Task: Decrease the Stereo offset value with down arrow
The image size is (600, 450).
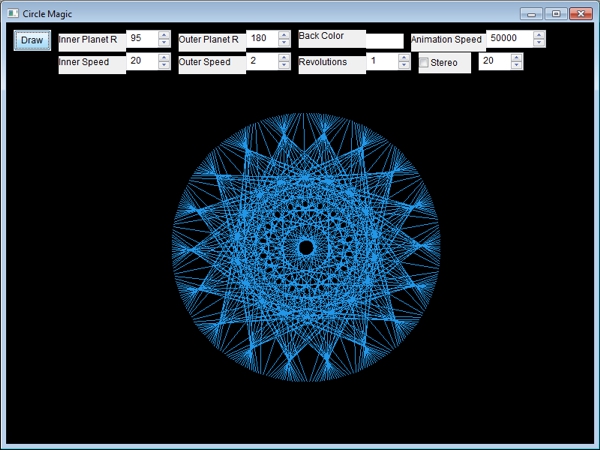Action: pyautogui.click(x=516, y=65)
